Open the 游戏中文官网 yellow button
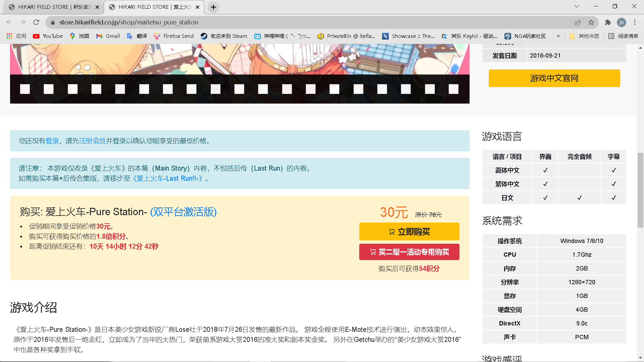Viewport: 644px width, 362px height. [554, 78]
